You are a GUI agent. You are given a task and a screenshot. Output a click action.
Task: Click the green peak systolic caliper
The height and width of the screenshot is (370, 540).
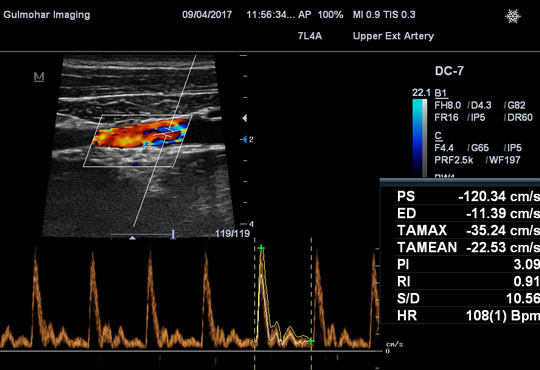[x=261, y=248]
